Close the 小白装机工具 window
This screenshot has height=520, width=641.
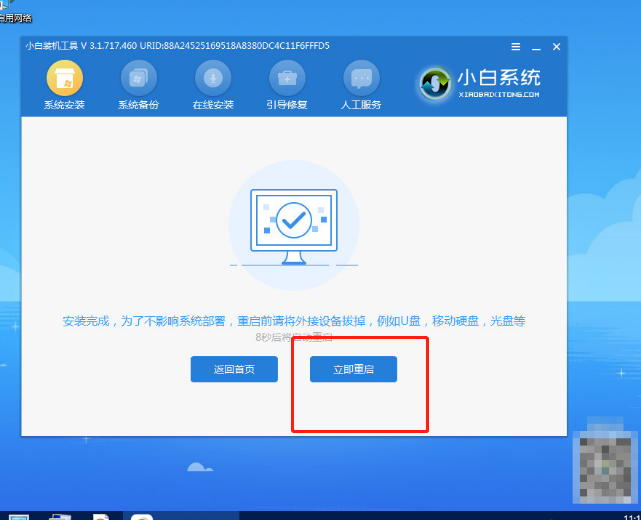tap(556, 47)
